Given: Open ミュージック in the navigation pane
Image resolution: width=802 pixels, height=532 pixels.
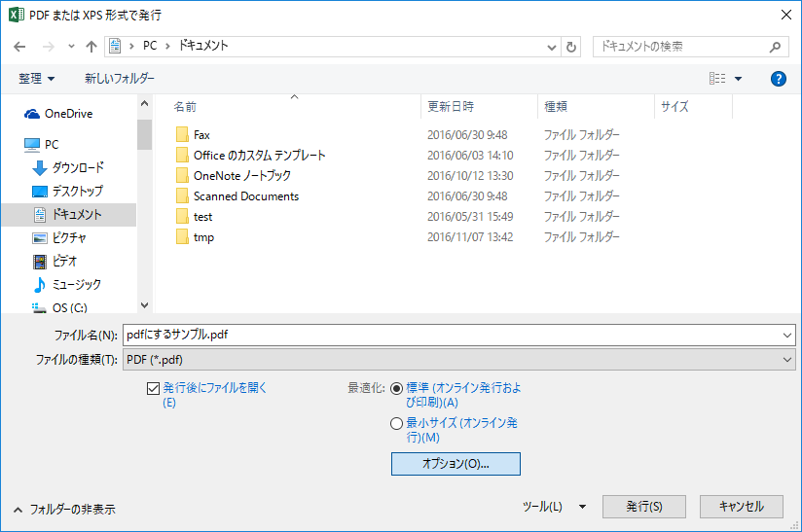Looking at the screenshot, I should (x=67, y=285).
